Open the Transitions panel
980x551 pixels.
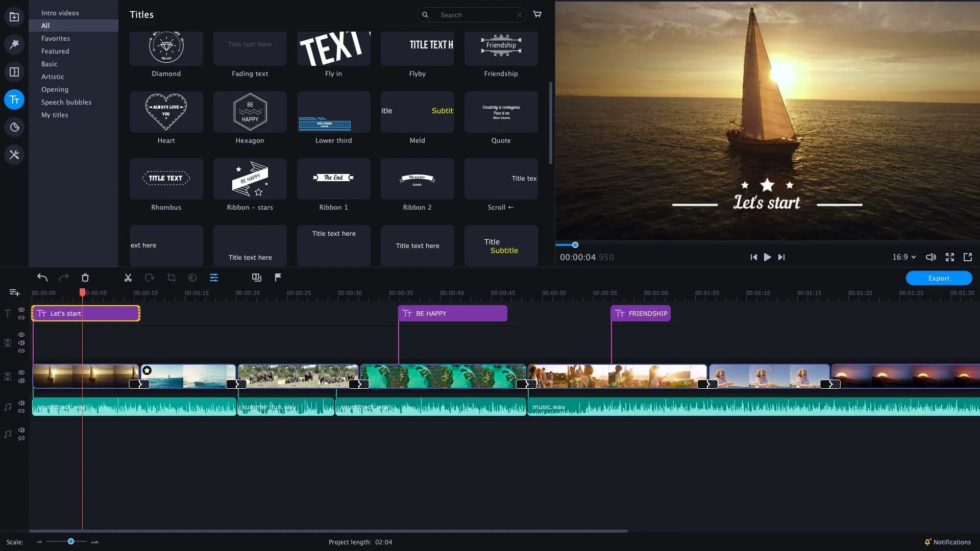(x=14, y=71)
